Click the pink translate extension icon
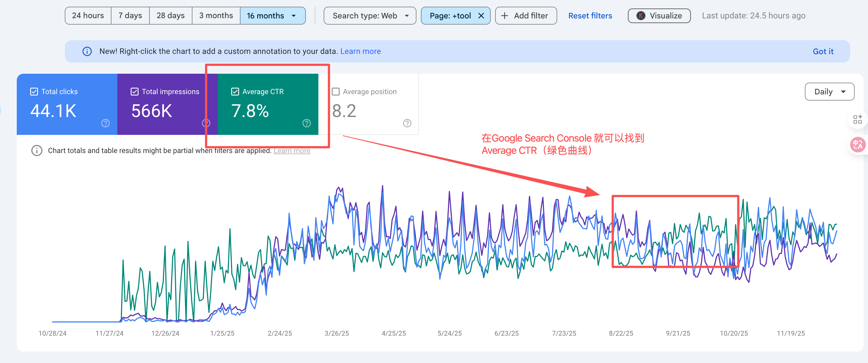This screenshot has height=363, width=868. [x=858, y=145]
